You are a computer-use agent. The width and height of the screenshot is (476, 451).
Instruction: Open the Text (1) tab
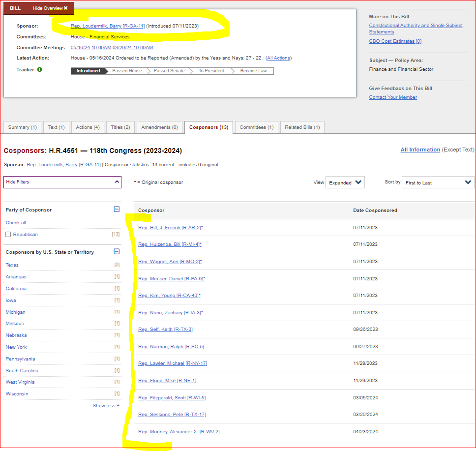point(56,127)
